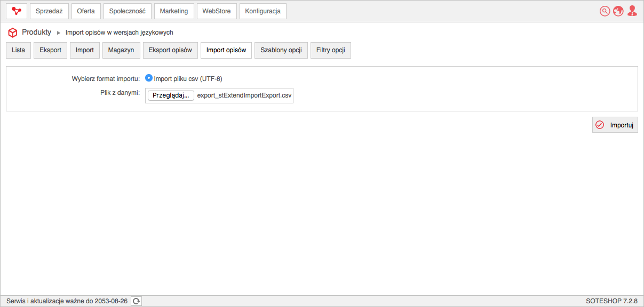Select the Import pliku csv radio

[149, 78]
